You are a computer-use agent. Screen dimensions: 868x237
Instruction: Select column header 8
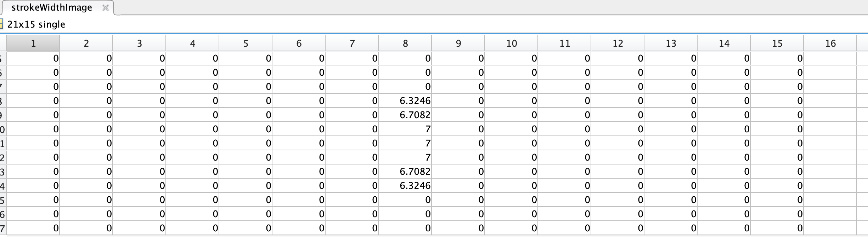point(405,43)
